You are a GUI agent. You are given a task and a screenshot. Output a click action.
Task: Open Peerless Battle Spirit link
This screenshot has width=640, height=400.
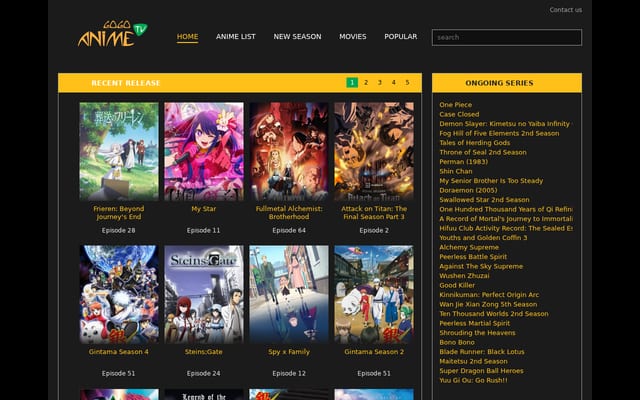pyautogui.click(x=473, y=257)
